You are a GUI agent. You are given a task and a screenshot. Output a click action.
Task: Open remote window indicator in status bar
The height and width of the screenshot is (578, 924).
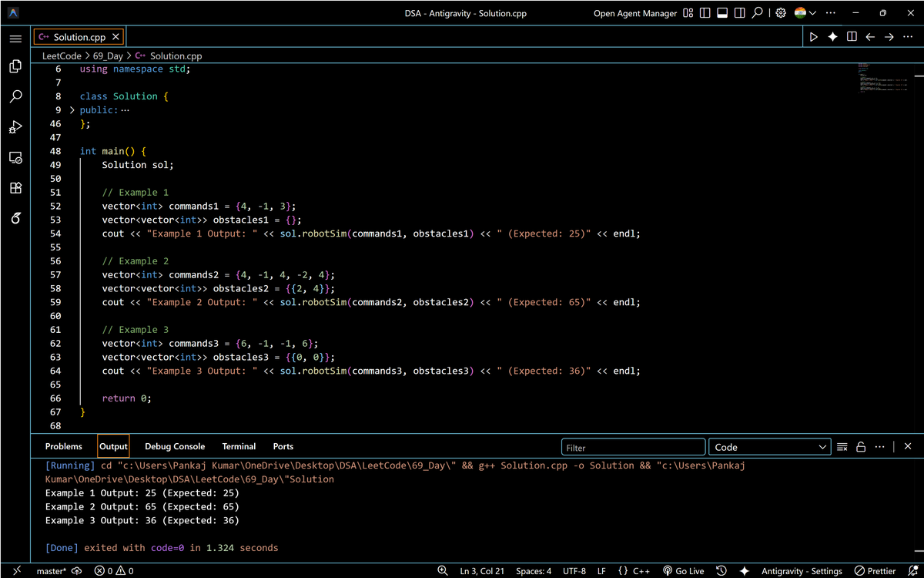[x=16, y=571]
